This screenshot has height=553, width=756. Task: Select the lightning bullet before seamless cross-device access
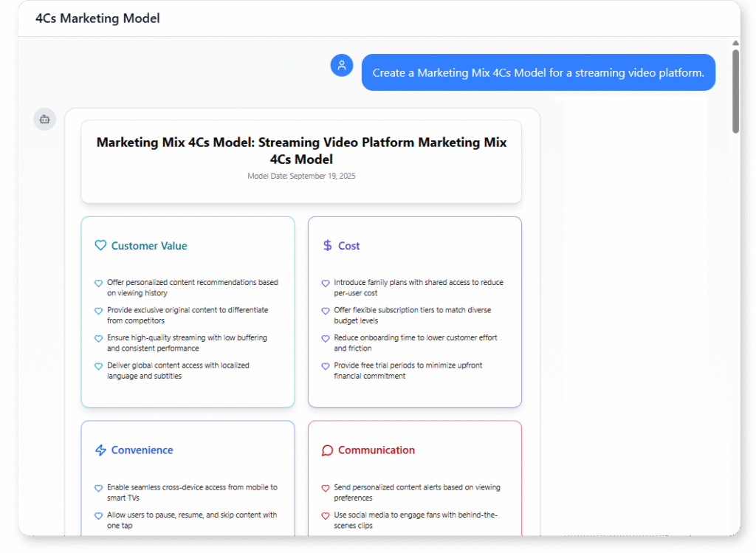98,488
